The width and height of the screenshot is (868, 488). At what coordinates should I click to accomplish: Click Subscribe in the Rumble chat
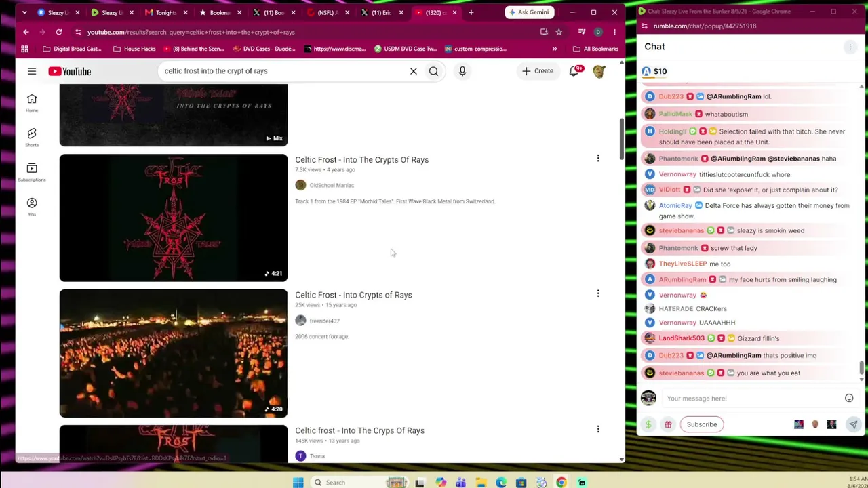click(701, 424)
